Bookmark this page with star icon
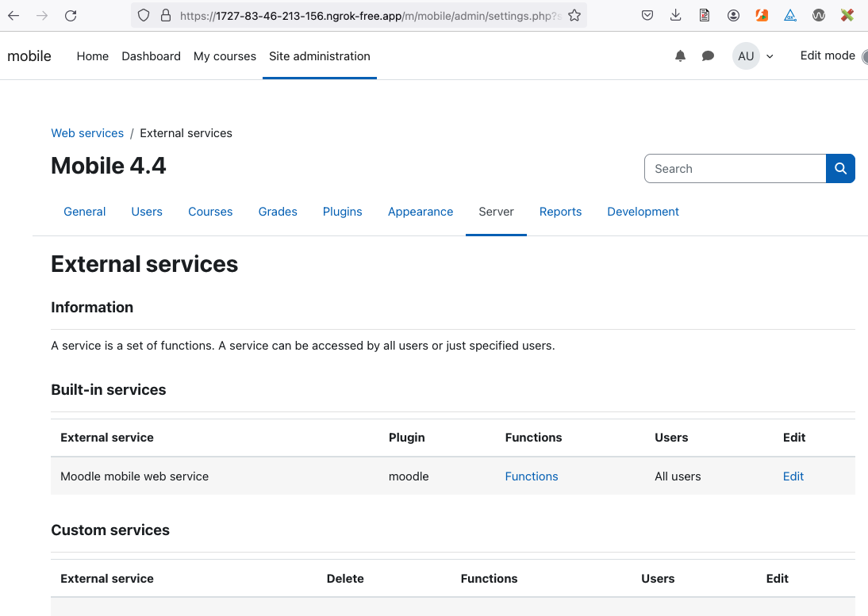 click(574, 16)
